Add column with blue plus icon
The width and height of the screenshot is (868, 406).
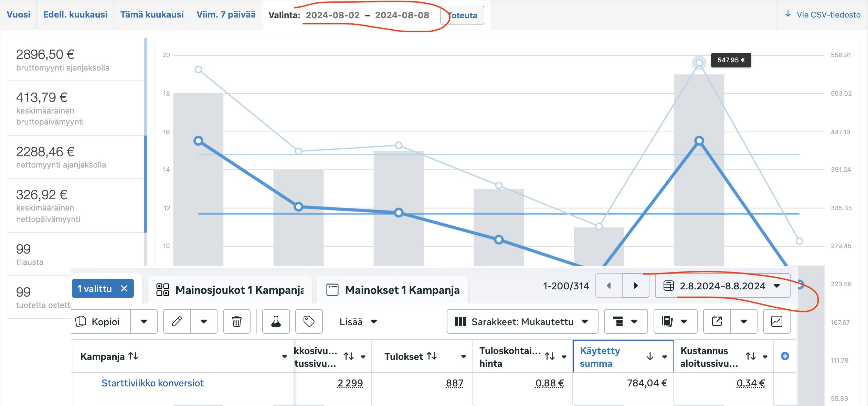pos(785,356)
